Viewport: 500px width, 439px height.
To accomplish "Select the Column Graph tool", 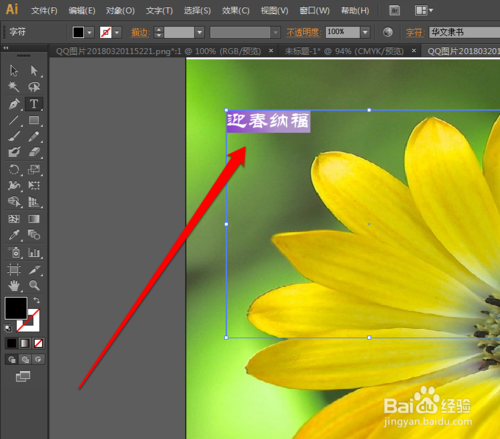I will click(34, 253).
